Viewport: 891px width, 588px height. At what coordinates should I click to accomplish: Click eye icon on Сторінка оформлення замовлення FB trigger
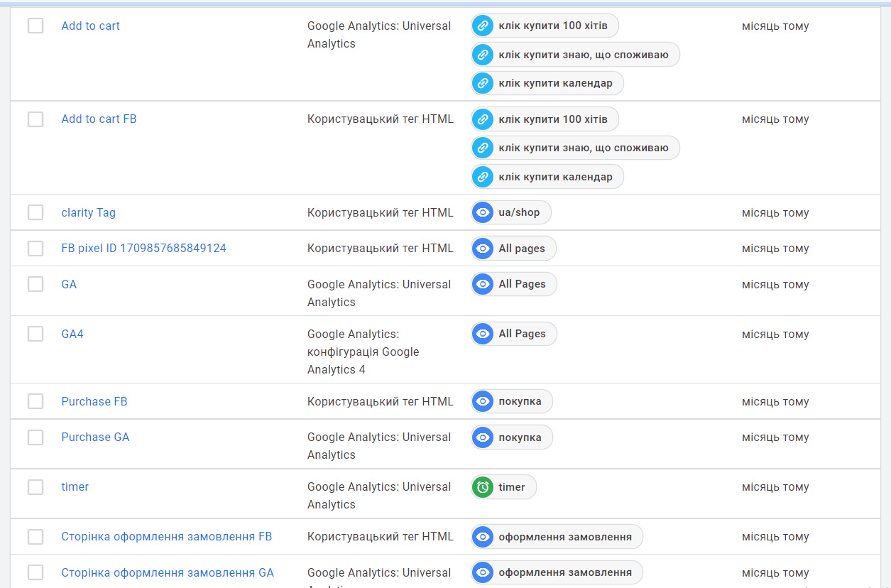(x=483, y=537)
